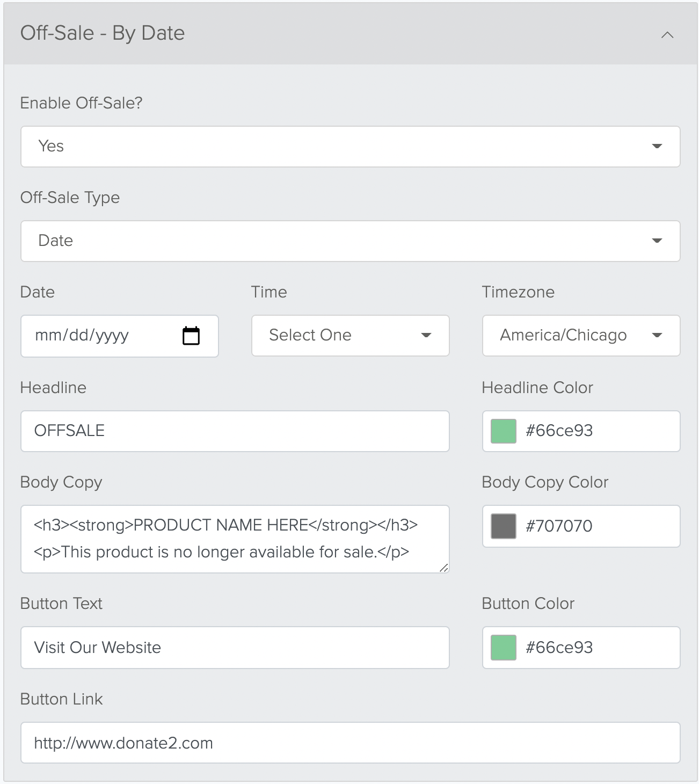This screenshot has height=784, width=699.
Task: Open the Off-Sale Type dropdown
Action: 350,241
